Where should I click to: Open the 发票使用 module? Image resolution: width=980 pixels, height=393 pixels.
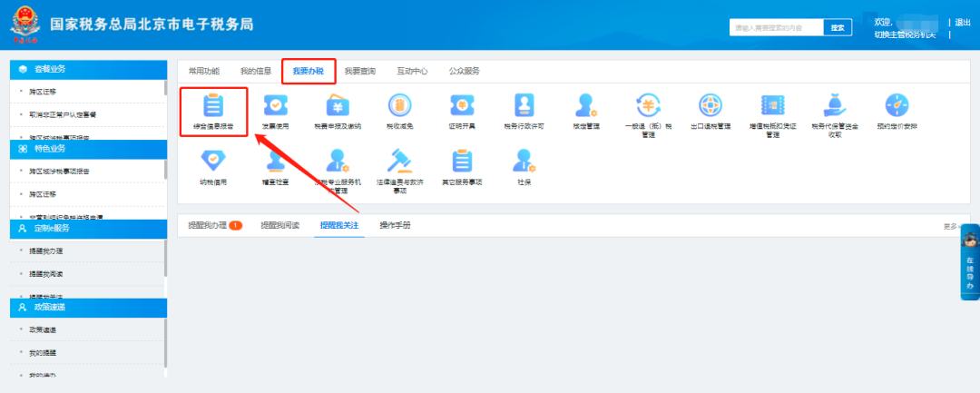pos(276,105)
